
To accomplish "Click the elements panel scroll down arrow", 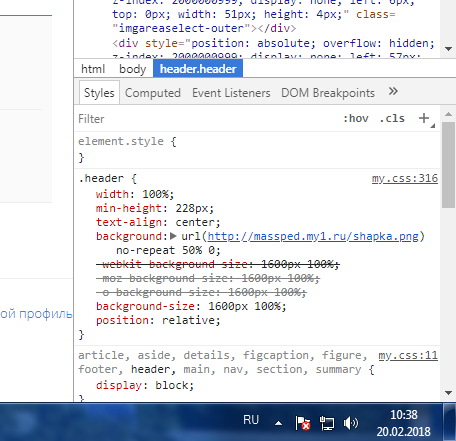I will (448, 49).
